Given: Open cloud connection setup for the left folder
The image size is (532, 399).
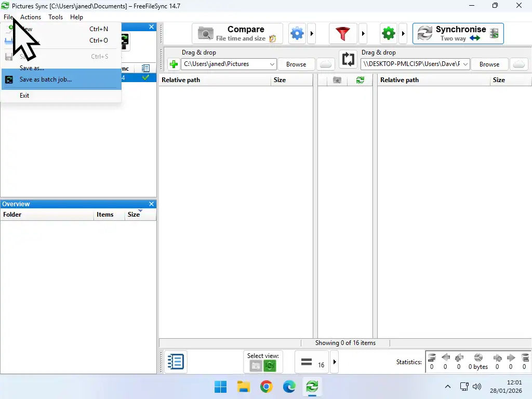Looking at the screenshot, I should (326, 64).
